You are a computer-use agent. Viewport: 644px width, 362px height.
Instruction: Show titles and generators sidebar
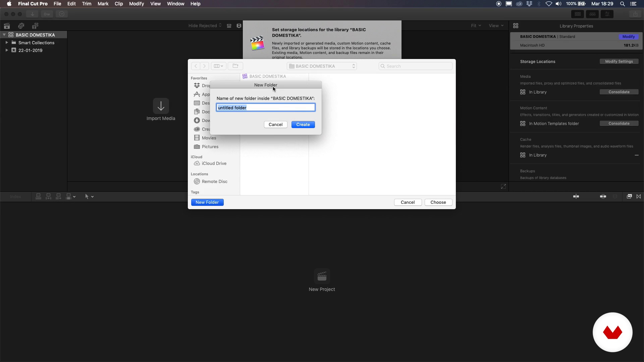(x=35, y=26)
